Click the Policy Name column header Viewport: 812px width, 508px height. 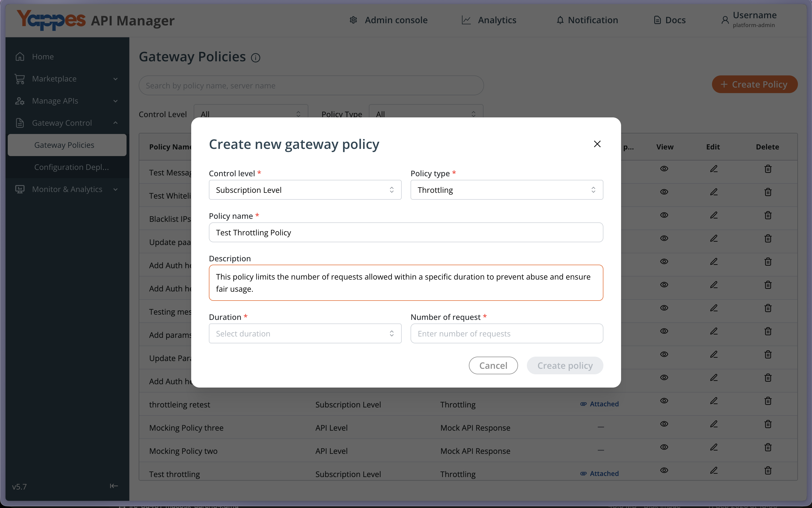point(170,147)
